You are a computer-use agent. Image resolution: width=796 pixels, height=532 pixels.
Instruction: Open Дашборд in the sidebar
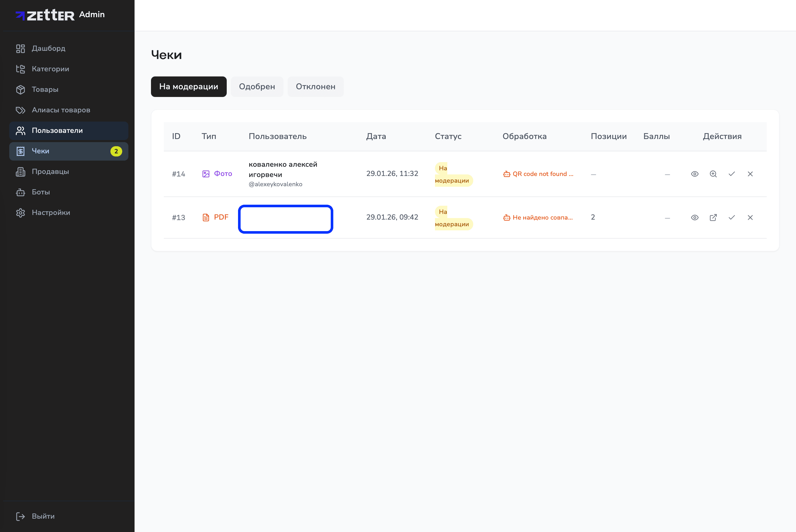48,48
